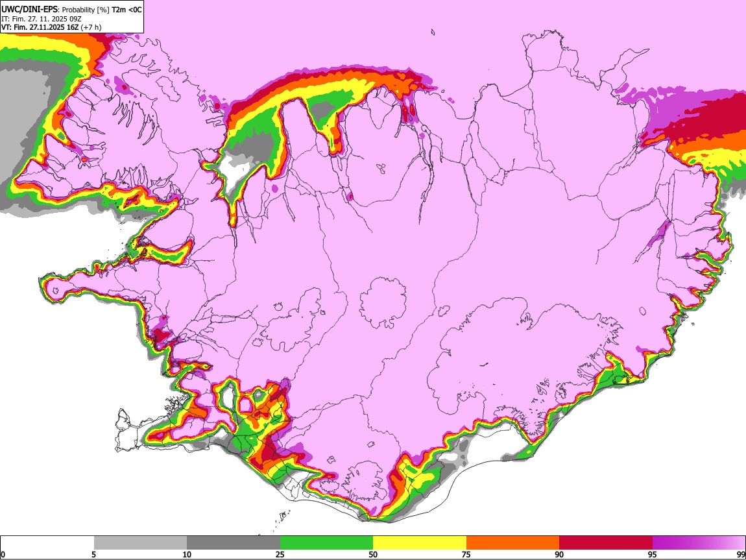The width and height of the screenshot is (746, 560).
Task: Click legend tick value 5
Action: (93, 554)
